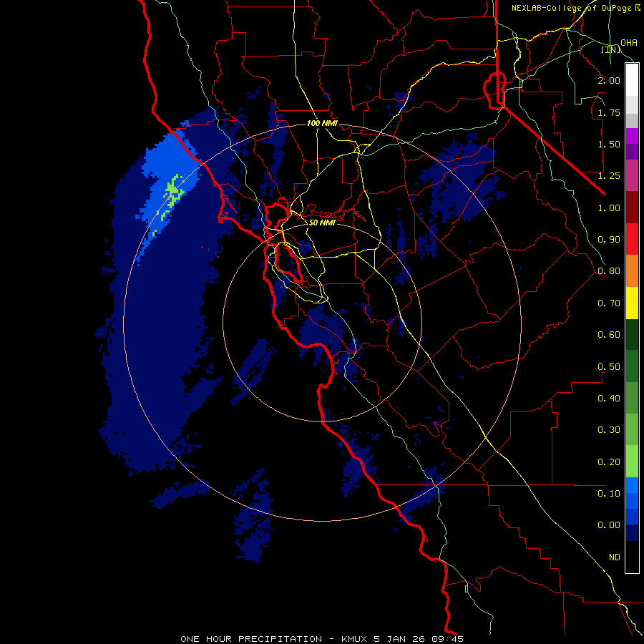This screenshot has width=644, height=644.
Task: Select the bright magenta 1.50 legend swatch
Action: [632, 136]
